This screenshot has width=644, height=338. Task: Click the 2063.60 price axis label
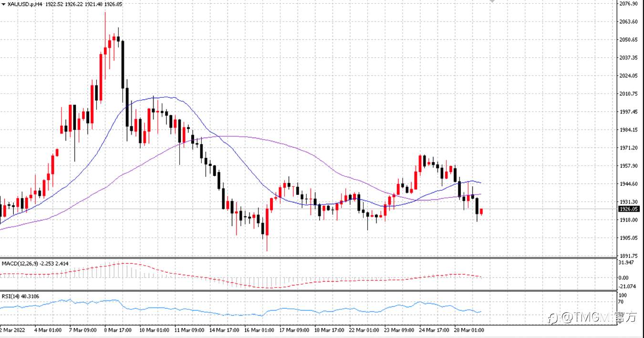[x=628, y=21]
